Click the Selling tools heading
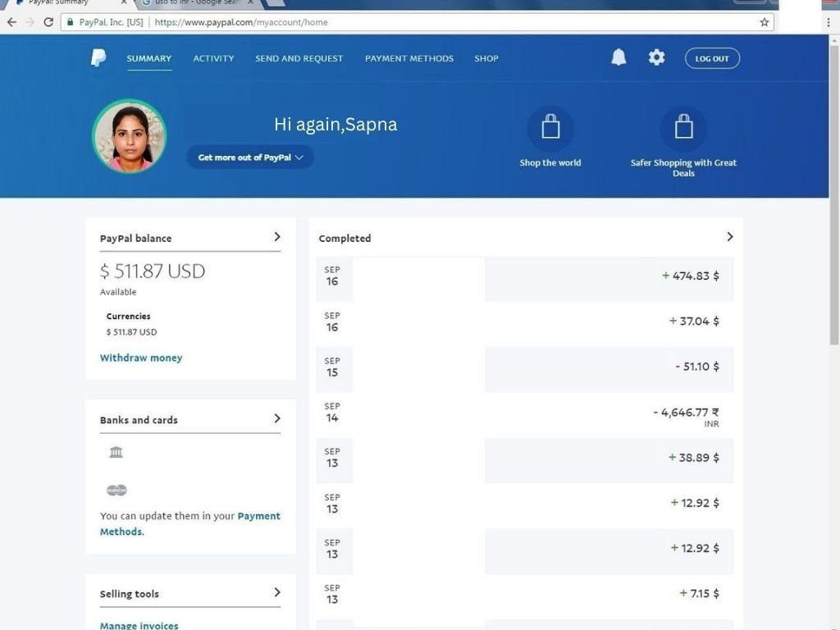The image size is (840, 630). pos(129,594)
